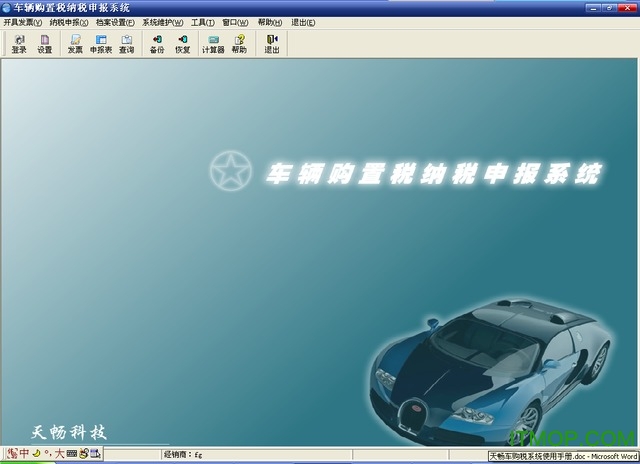The height and width of the screenshot is (464, 640).
Task: Open the soft keyboard icon on IME bar
Action: point(72,453)
